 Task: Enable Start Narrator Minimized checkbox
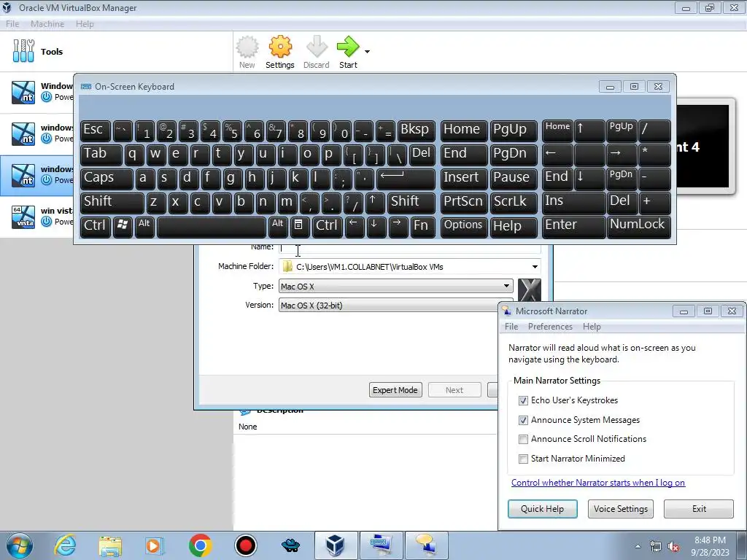tap(523, 459)
